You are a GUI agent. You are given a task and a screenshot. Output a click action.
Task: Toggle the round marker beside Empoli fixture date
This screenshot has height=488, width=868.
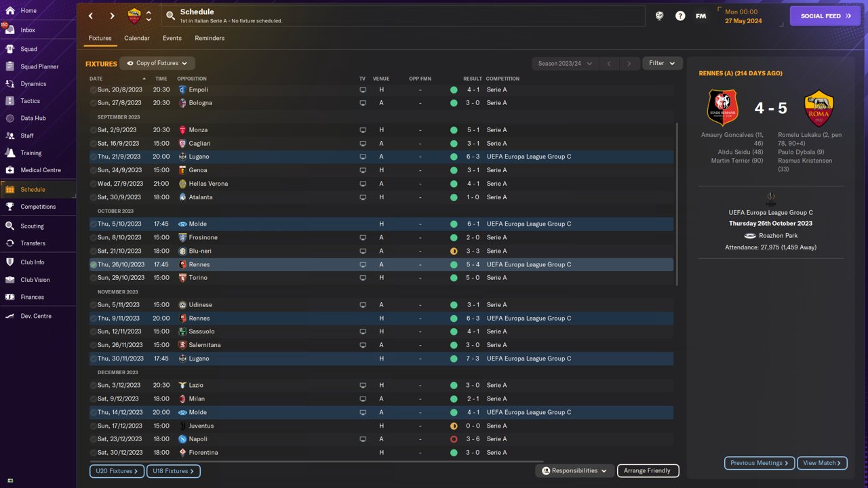pos(94,89)
